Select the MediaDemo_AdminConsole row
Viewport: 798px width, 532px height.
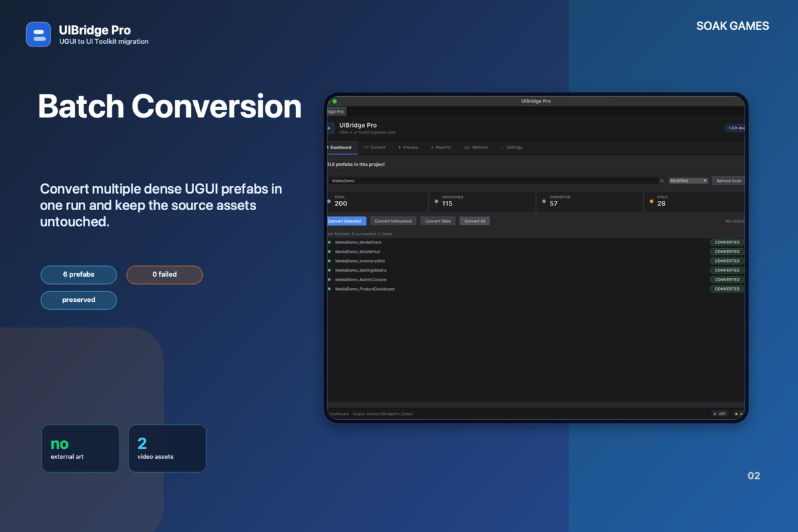point(535,279)
